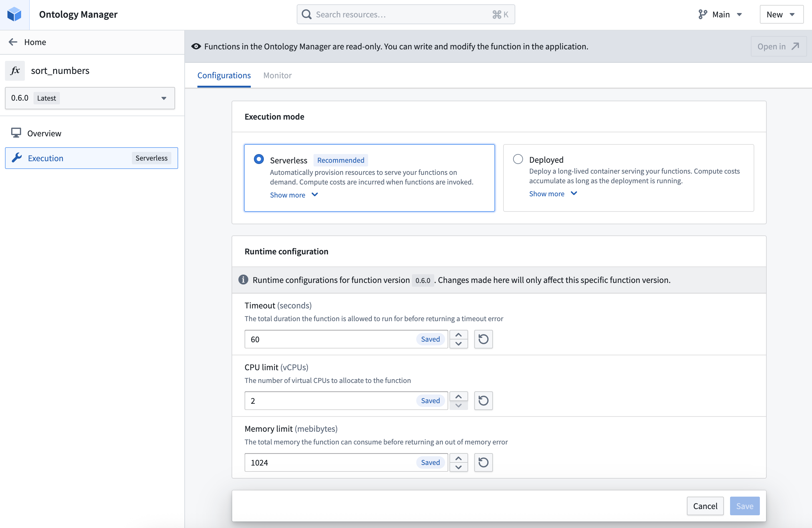Image resolution: width=812 pixels, height=528 pixels.
Task: Click the search magnifier icon
Action: coord(306,14)
